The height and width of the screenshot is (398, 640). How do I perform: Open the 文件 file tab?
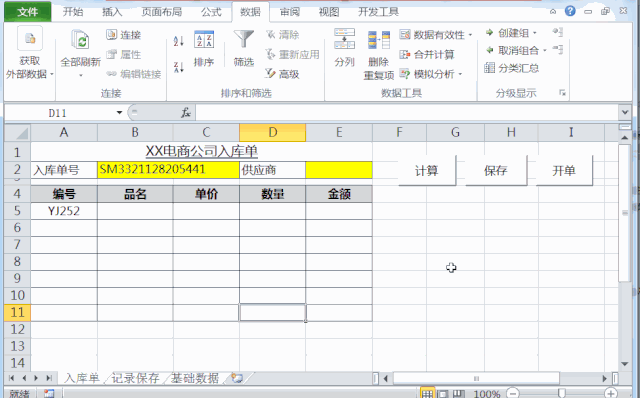pos(28,12)
